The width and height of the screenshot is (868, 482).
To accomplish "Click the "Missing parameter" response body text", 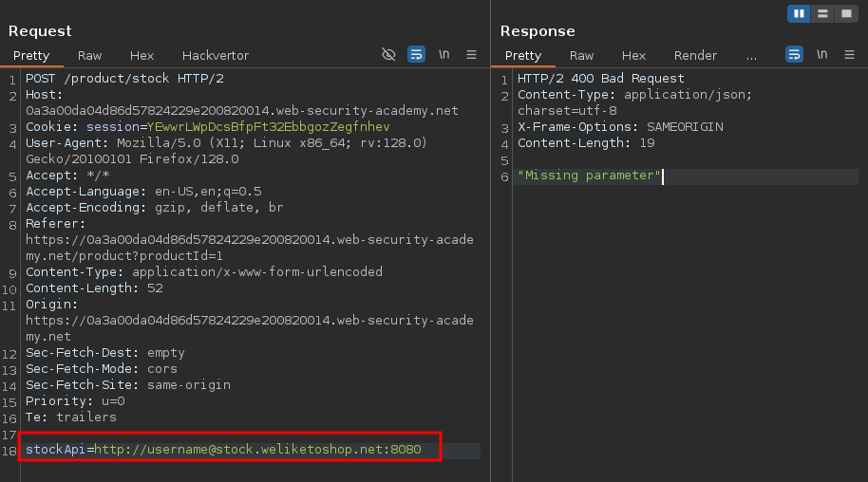I will tap(589, 176).
